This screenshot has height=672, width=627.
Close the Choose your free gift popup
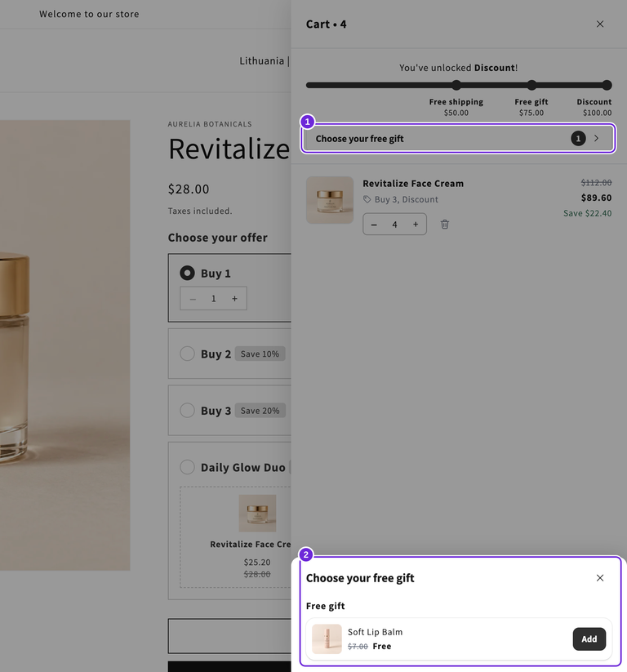click(x=600, y=578)
